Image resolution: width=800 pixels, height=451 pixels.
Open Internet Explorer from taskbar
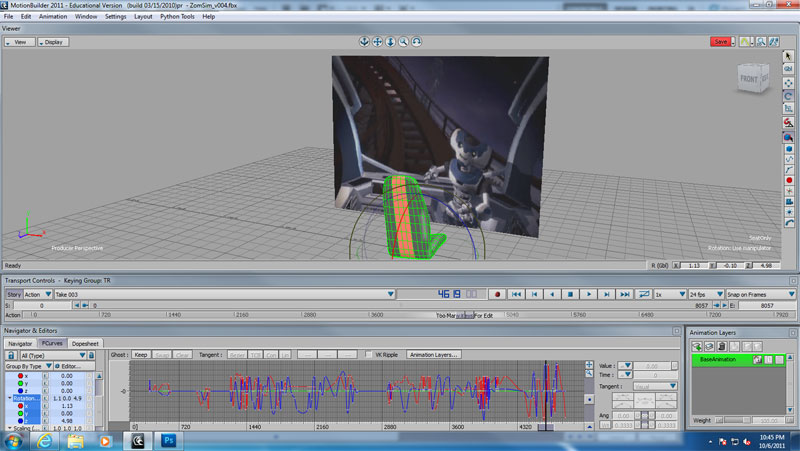click(45, 441)
